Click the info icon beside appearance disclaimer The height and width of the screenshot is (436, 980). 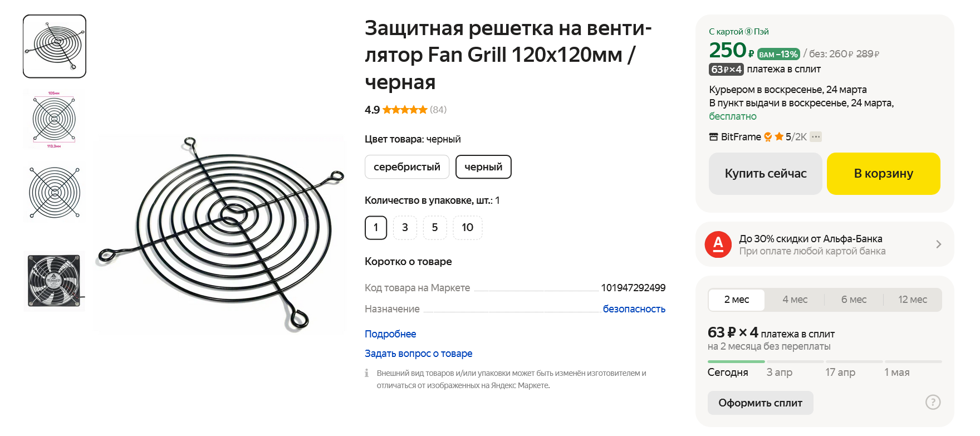pyautogui.click(x=366, y=373)
